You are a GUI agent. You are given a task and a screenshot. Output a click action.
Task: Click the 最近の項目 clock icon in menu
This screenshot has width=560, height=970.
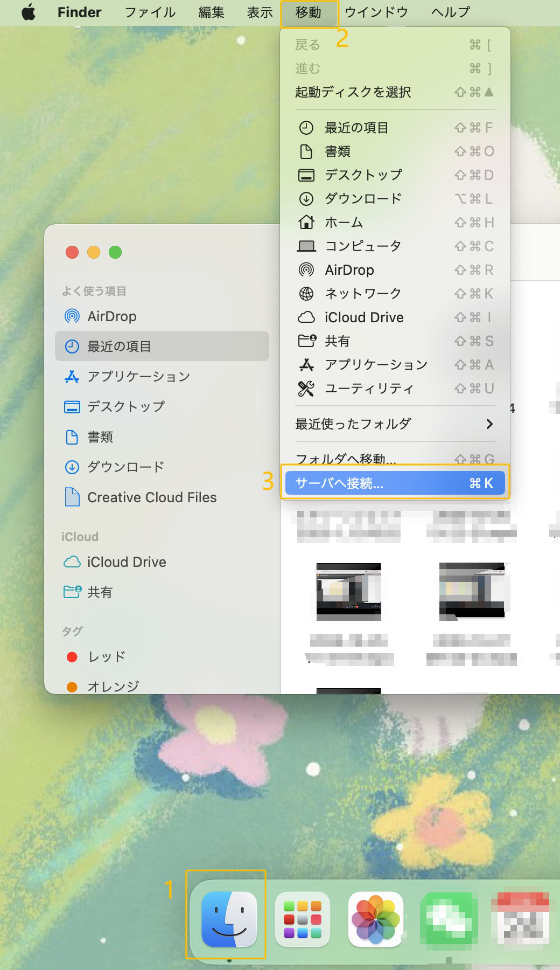click(x=306, y=128)
